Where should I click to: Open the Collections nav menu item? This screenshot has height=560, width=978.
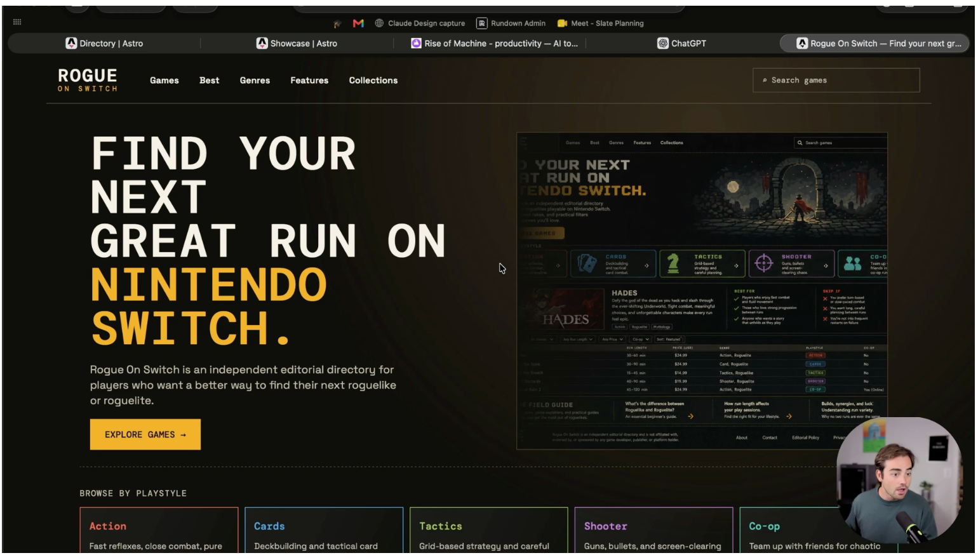(373, 81)
